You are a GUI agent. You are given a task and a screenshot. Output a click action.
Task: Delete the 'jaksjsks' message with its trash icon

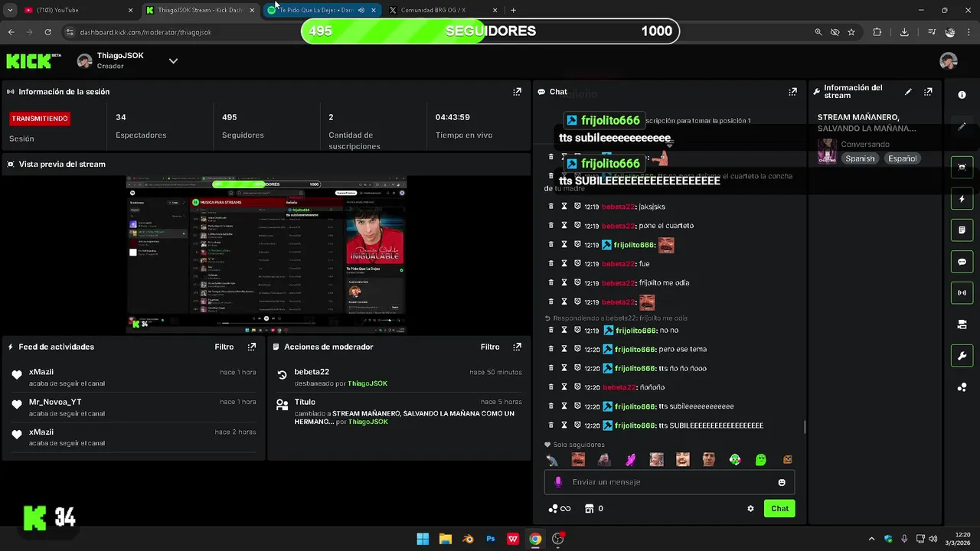pos(550,207)
